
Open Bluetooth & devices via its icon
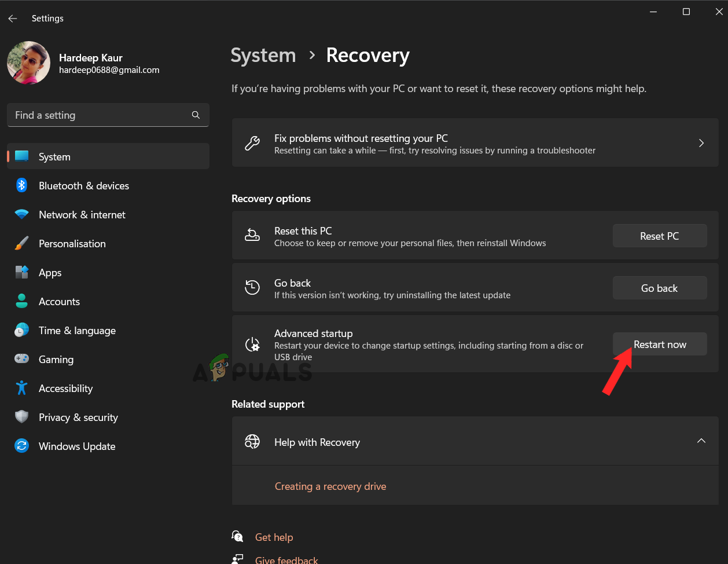coord(22,185)
